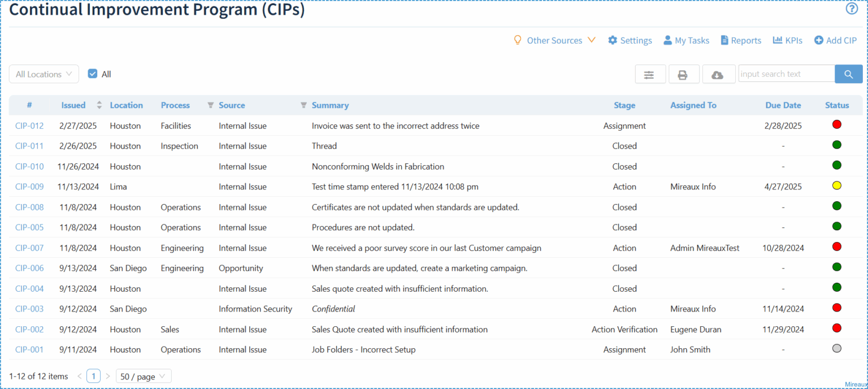Image resolution: width=868 pixels, height=389 pixels.
Task: Click the red status dot for CIP-012
Action: 837,124
